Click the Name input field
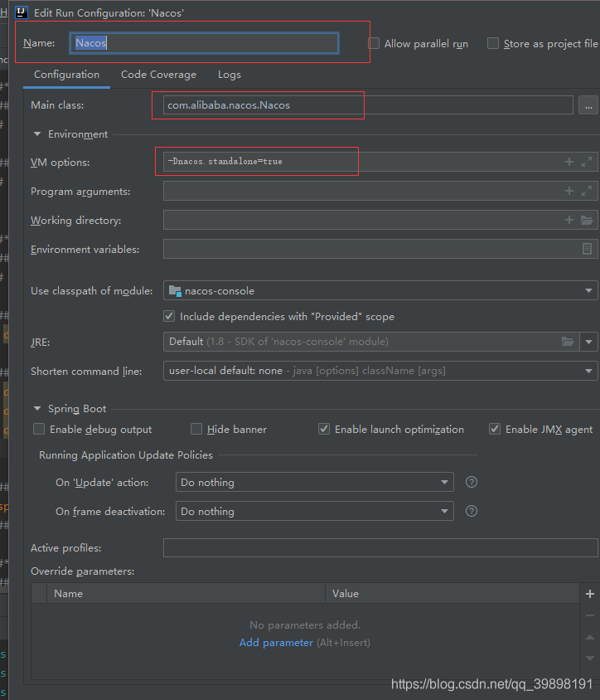This screenshot has height=700, width=600. (204, 43)
